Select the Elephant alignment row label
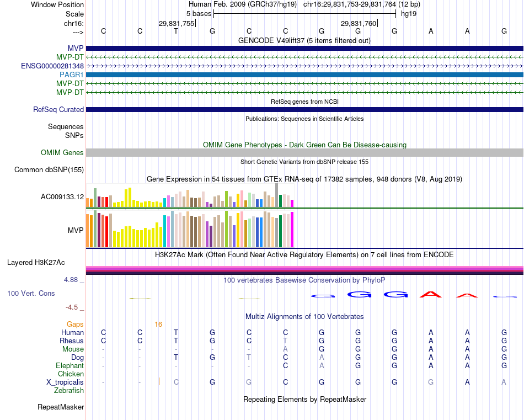The width and height of the screenshot is (524, 420). tap(70, 365)
